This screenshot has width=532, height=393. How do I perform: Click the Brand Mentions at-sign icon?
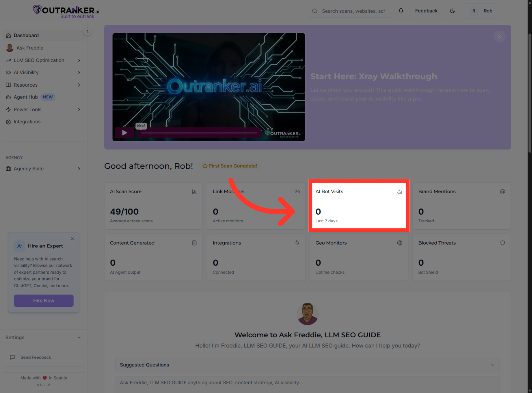[503, 192]
